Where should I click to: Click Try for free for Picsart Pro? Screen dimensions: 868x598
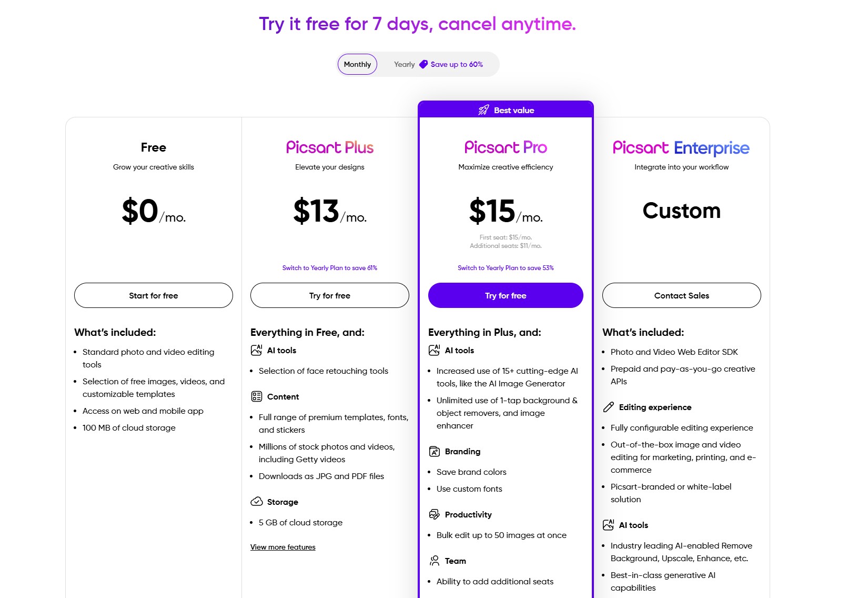(505, 295)
